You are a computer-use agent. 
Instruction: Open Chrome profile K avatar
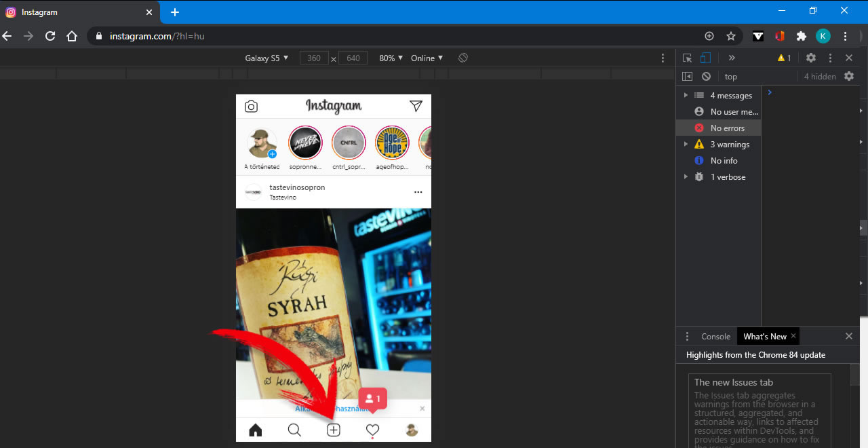click(823, 36)
